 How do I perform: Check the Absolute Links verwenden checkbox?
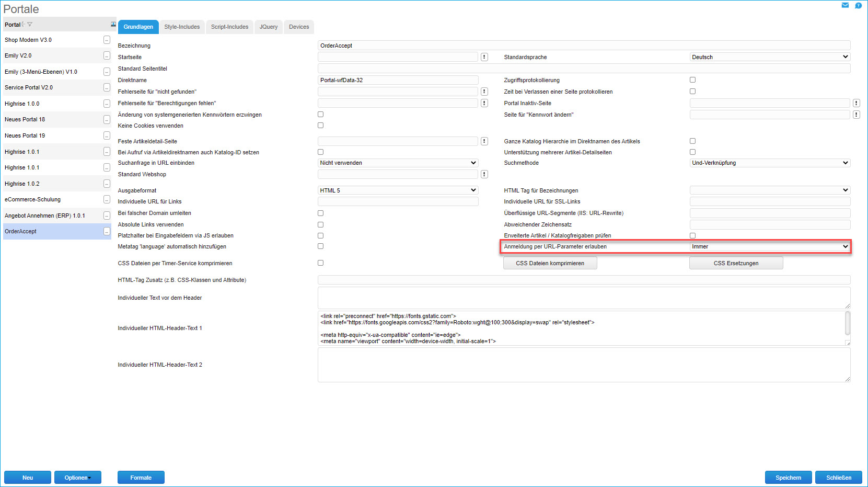point(320,224)
